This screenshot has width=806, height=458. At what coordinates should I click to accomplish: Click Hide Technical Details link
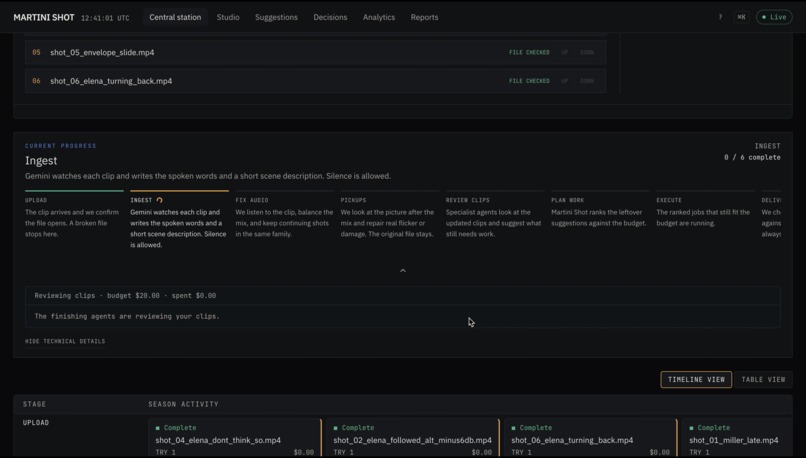(65, 341)
